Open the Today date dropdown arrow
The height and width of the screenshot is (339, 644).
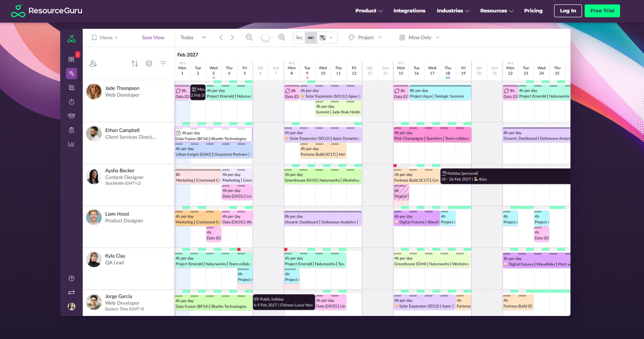point(204,38)
